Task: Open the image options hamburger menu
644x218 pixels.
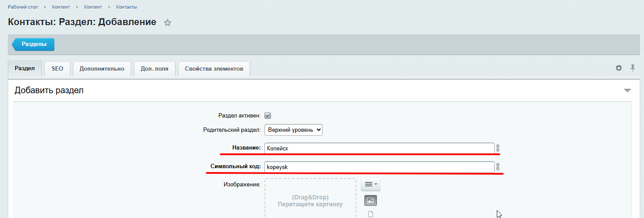Action: pos(370,184)
